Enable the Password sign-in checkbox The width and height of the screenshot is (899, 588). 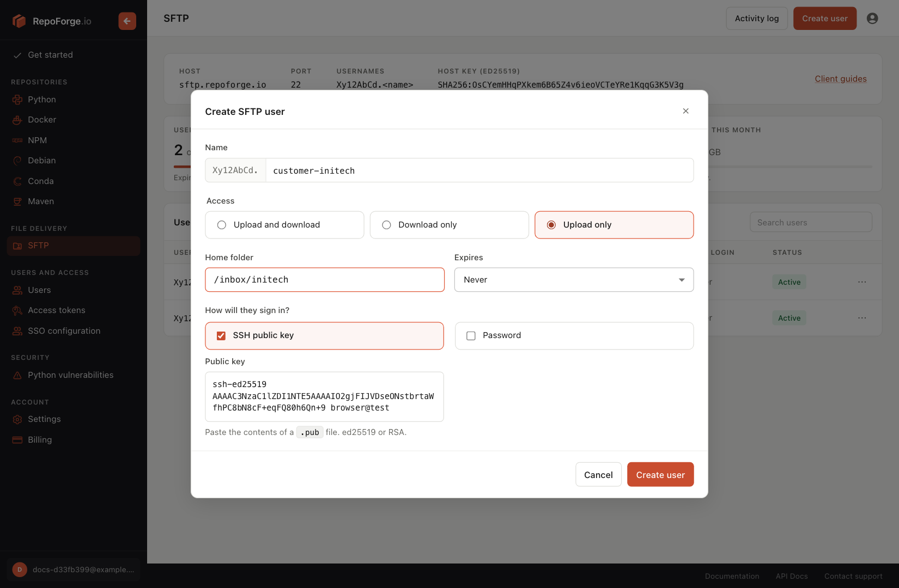click(x=471, y=336)
